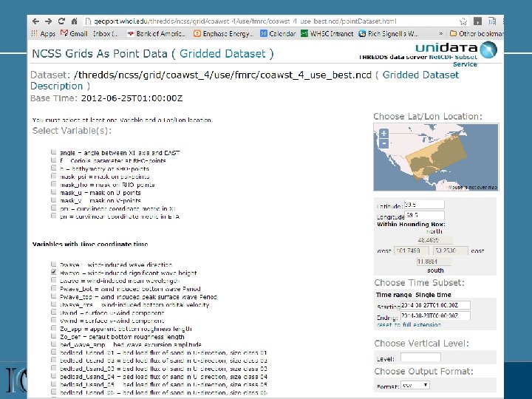This screenshot has height=399, width=532.
Task: Click the vertical Level input field
Action: [x=420, y=358]
